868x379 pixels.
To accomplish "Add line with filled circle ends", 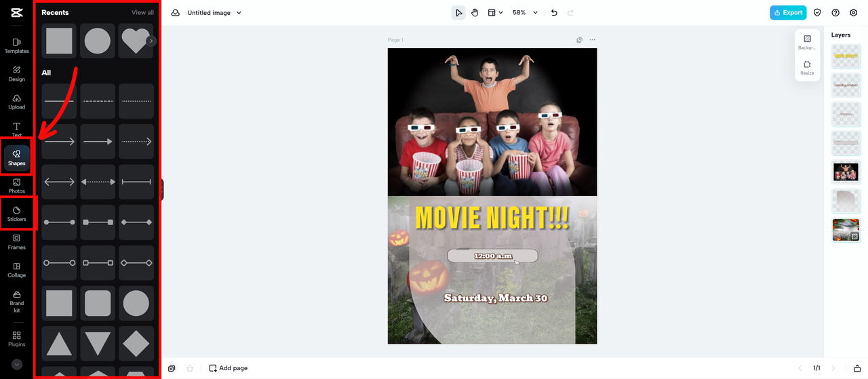I will coord(59,222).
